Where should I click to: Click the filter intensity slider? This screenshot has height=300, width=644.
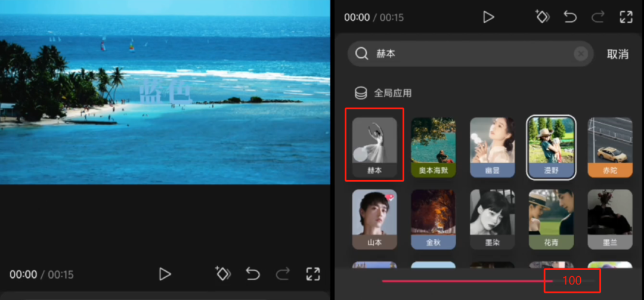coord(488,281)
